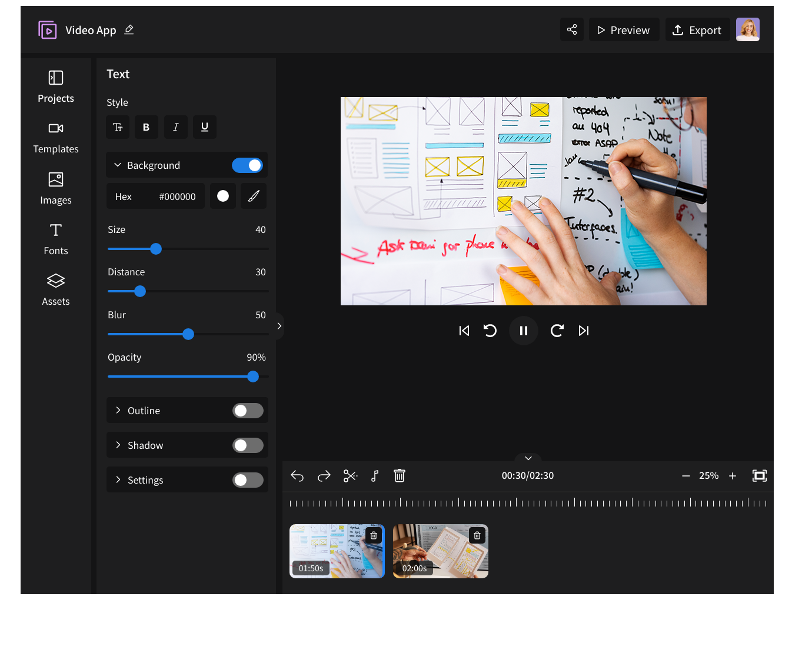Toggle italic text style

pos(175,127)
